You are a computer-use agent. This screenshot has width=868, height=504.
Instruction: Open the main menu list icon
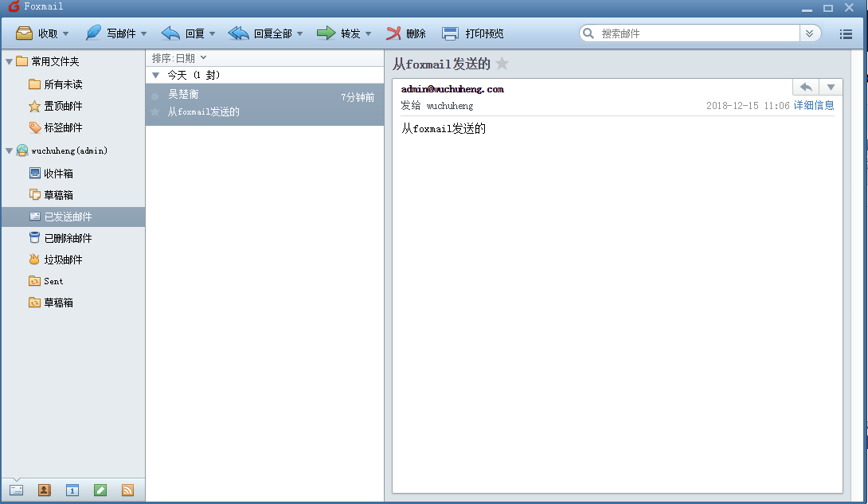point(846,33)
